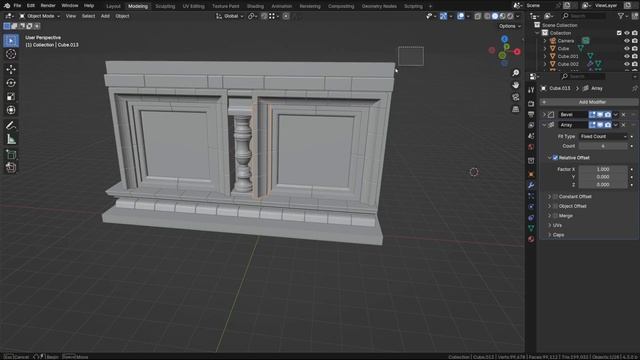Select the Move tool

[x=11, y=69]
